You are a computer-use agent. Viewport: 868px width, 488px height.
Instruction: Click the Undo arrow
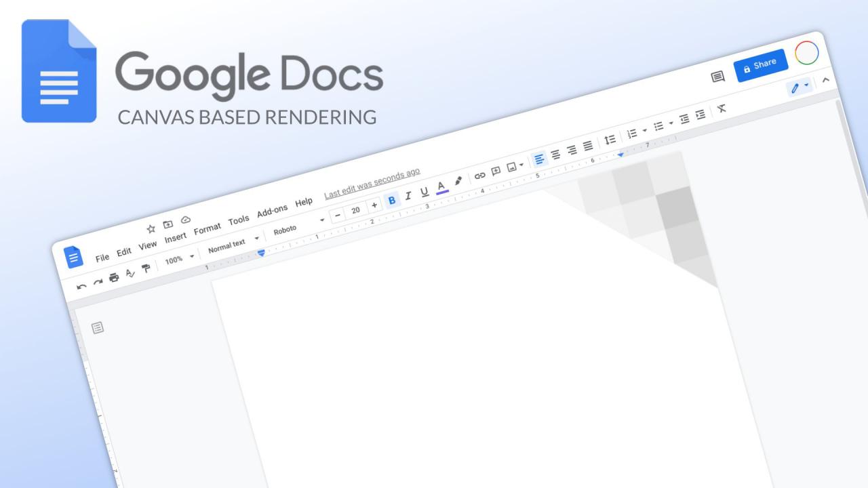(x=82, y=287)
